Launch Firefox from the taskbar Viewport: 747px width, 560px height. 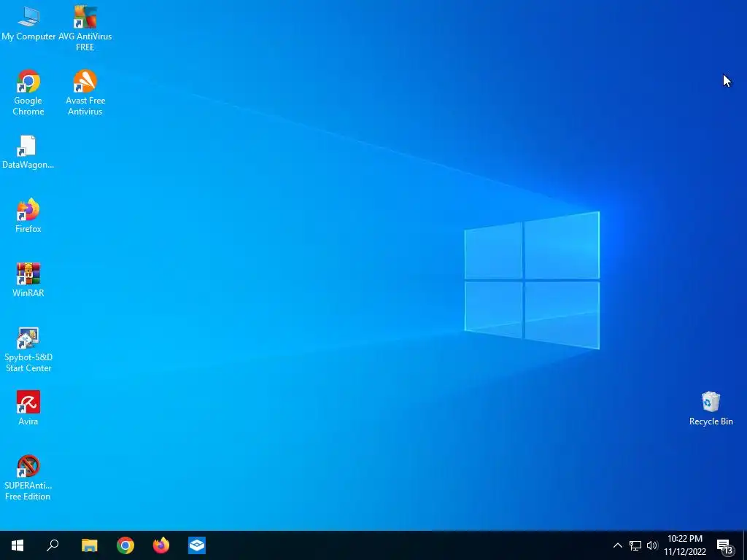[x=161, y=545]
